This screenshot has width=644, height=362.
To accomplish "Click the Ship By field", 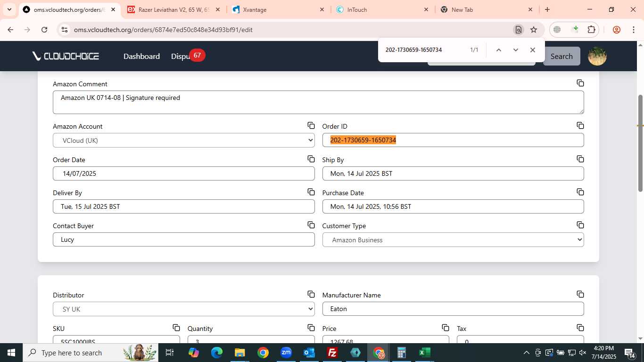I will 453,173.
